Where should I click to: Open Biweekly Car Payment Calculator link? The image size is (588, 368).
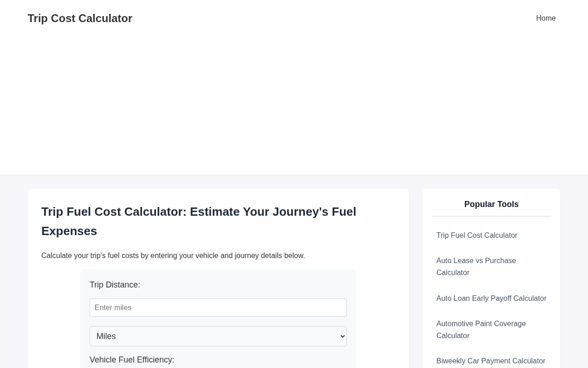(491, 361)
